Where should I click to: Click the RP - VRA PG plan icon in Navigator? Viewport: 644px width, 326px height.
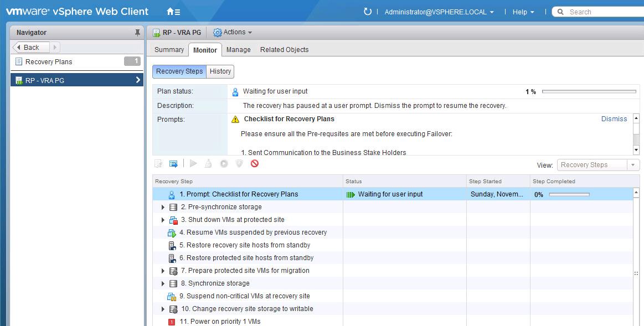click(x=19, y=80)
